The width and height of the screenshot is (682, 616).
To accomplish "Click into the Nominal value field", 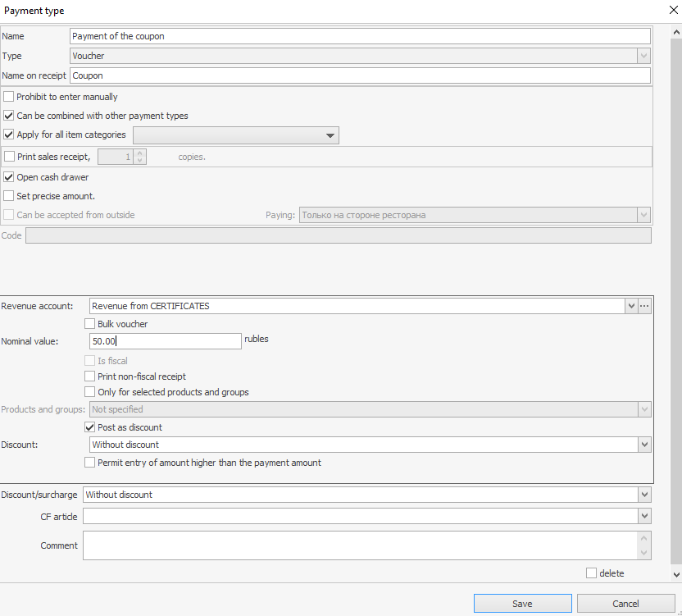I will tap(164, 341).
